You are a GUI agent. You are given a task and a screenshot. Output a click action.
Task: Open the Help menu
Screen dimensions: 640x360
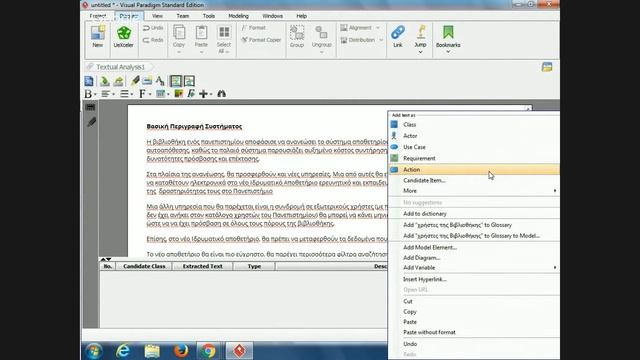(x=301, y=16)
